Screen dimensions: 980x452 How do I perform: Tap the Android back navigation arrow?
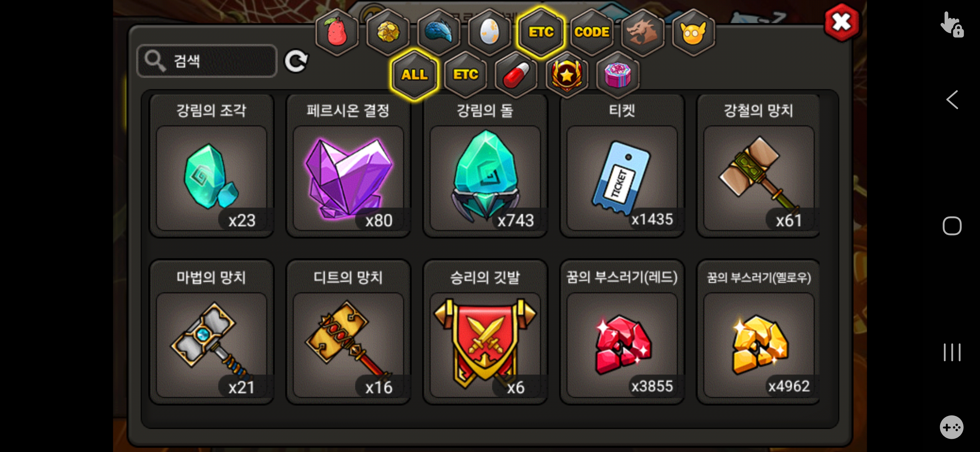(x=951, y=100)
